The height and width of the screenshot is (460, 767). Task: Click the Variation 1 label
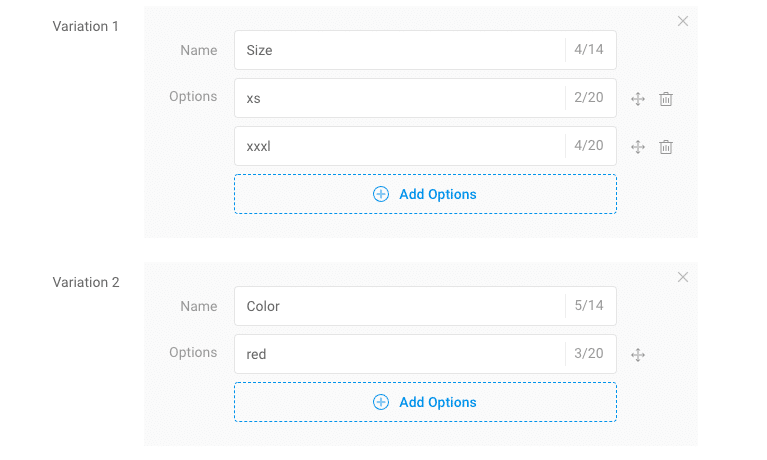(86, 26)
